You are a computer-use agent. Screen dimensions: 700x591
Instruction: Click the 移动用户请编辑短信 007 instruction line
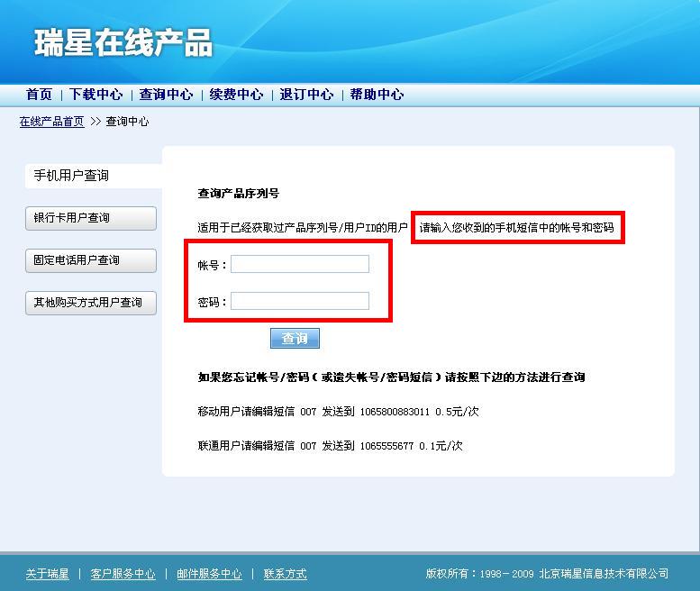[x=338, y=411]
